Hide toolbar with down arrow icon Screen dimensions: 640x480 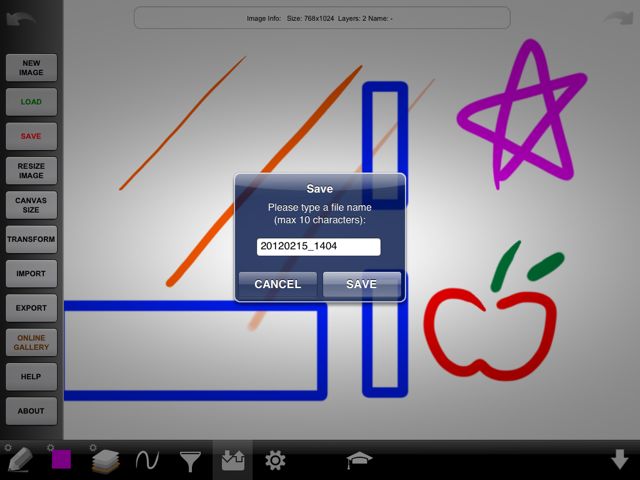[620, 459]
